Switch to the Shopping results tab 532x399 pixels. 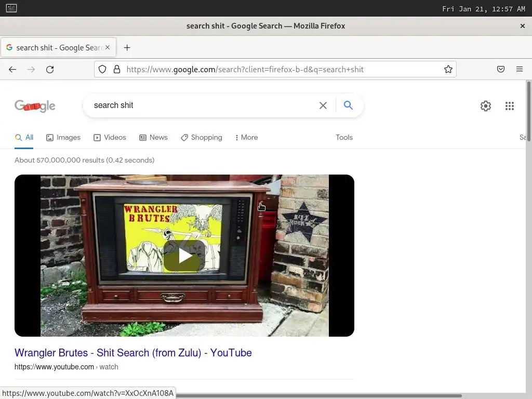coord(202,137)
